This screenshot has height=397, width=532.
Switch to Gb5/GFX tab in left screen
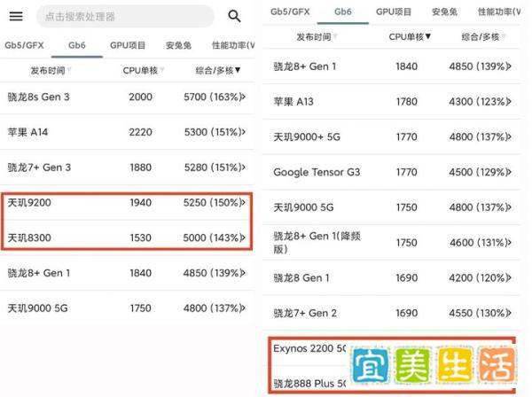(24, 45)
